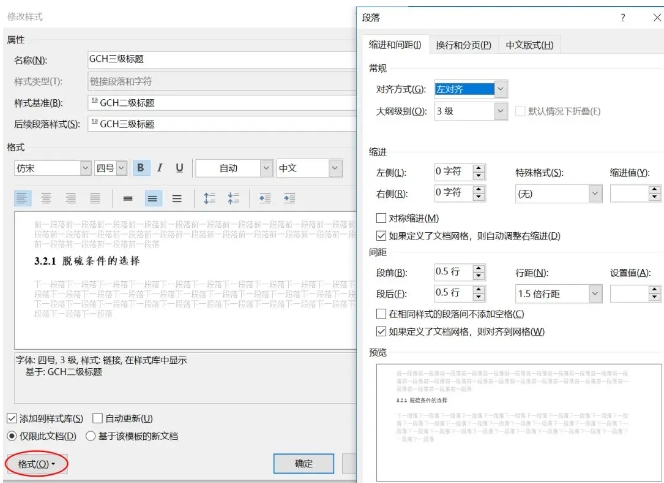Apply center alignment icon

click(46, 198)
